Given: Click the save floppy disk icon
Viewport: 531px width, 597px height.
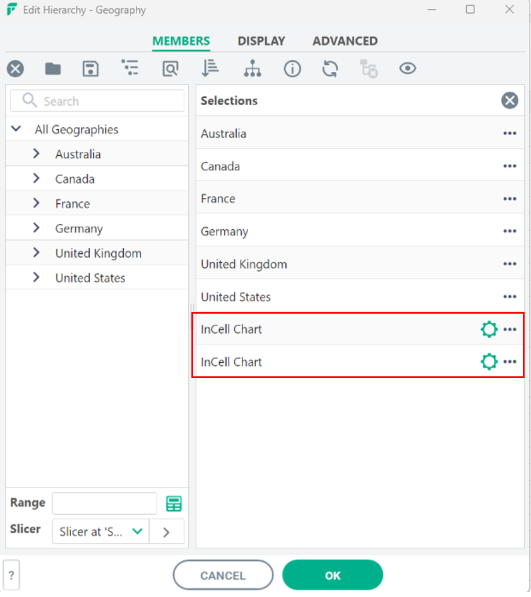Looking at the screenshot, I should click(91, 69).
